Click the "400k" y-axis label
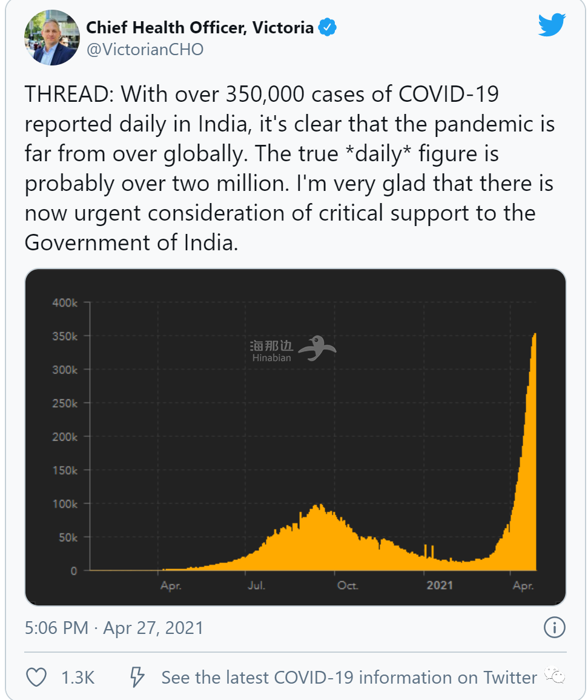588x700 pixels. coord(65,302)
